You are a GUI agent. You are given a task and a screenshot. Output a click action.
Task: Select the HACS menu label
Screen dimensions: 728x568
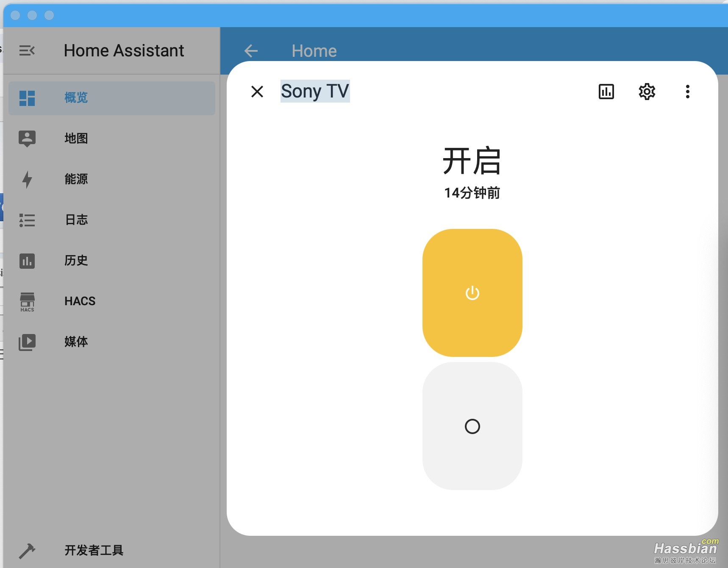tap(80, 301)
